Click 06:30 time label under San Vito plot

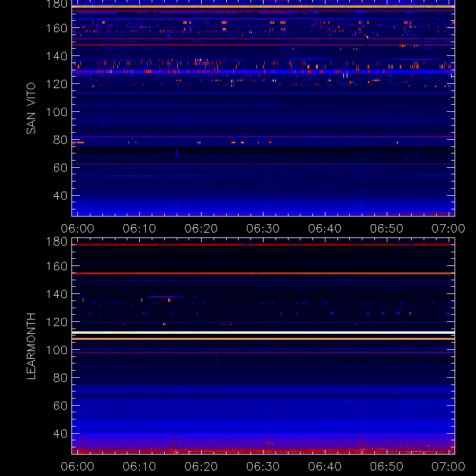point(263,228)
